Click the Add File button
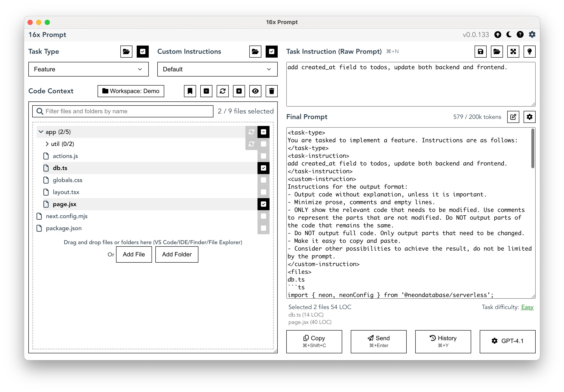Viewport: 564px width, 392px height. click(x=134, y=254)
